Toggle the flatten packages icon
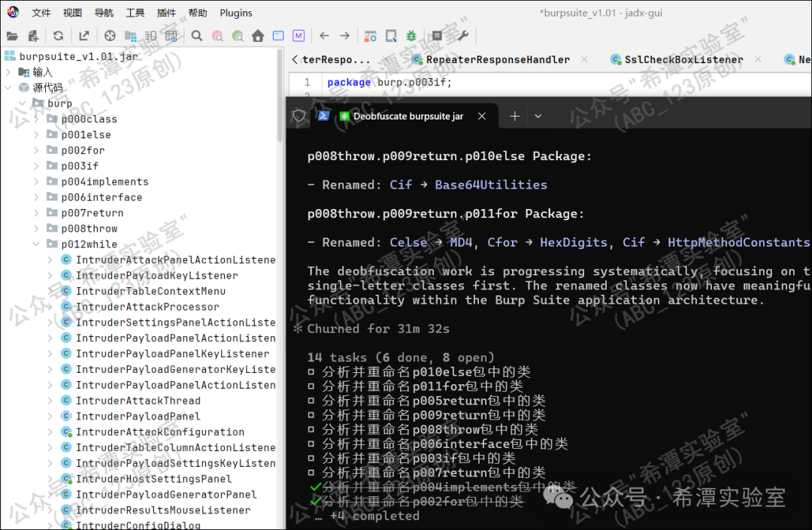This screenshot has height=530, width=812. coord(131,36)
